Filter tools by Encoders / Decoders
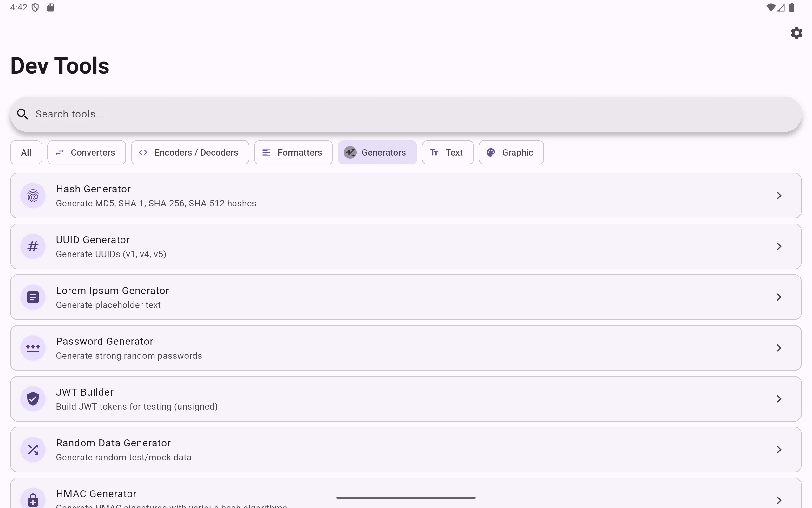The height and width of the screenshot is (508, 812). pos(190,152)
